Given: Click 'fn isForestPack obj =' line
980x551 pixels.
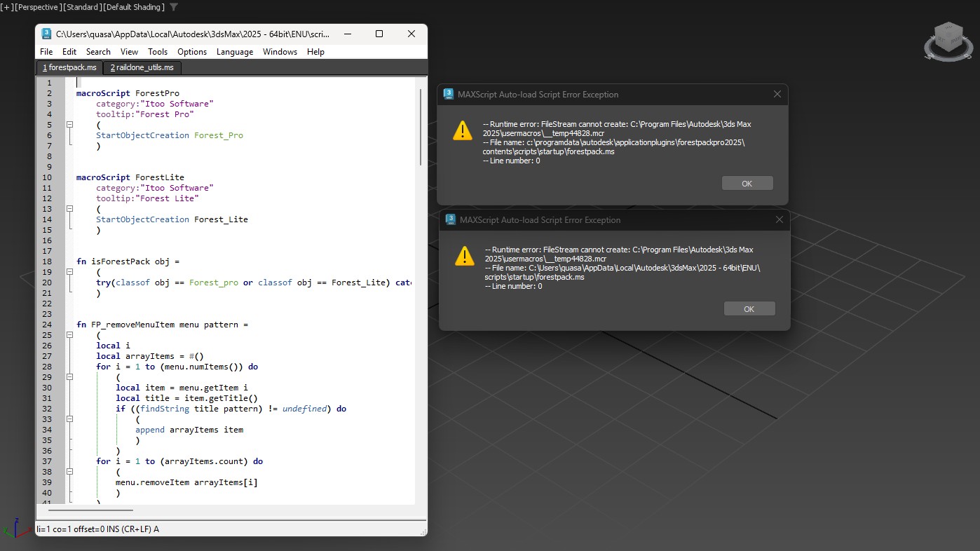Looking at the screenshot, I should (128, 261).
